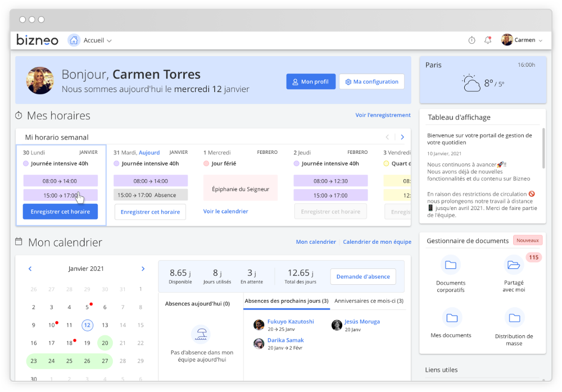Select Lundi 08:00 → 14:00 time block
This screenshot has height=392, width=562.
click(x=60, y=181)
